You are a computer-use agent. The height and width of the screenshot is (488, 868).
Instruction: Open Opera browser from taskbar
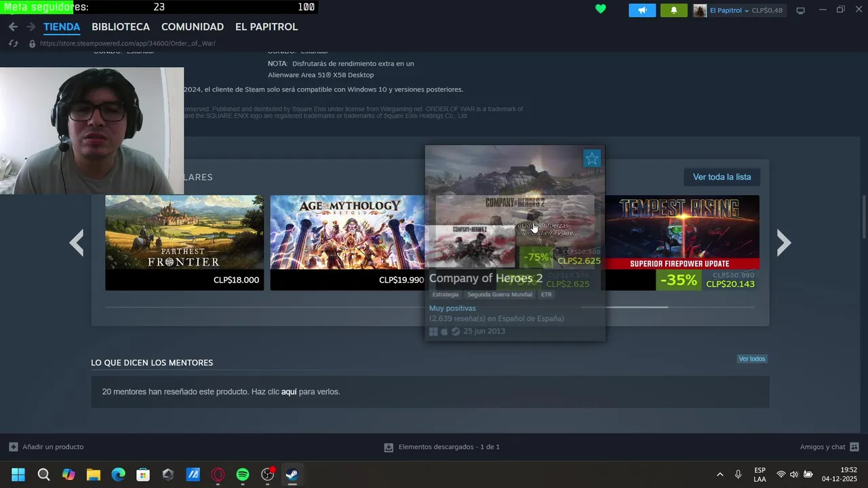(218, 474)
